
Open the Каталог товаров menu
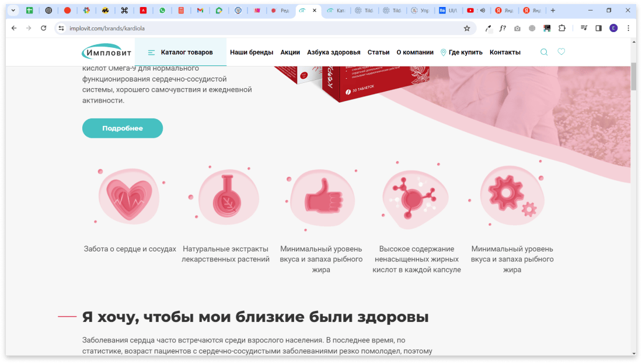point(180,52)
